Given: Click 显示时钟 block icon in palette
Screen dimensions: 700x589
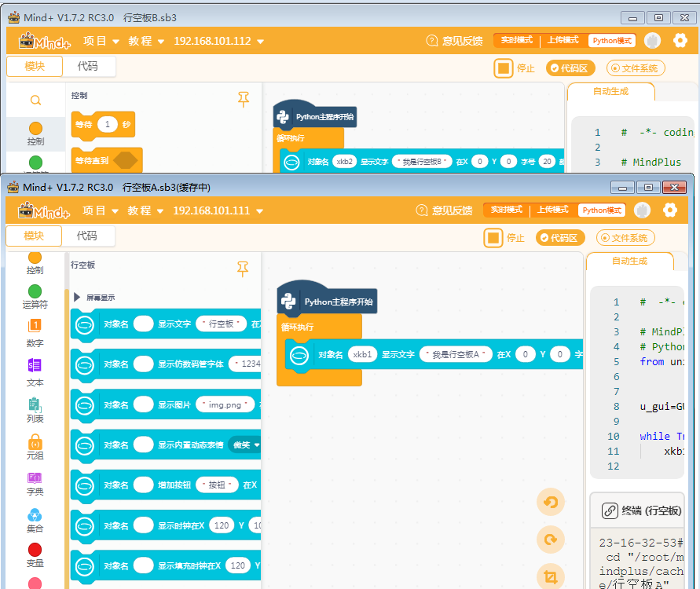Looking at the screenshot, I should point(85,526).
